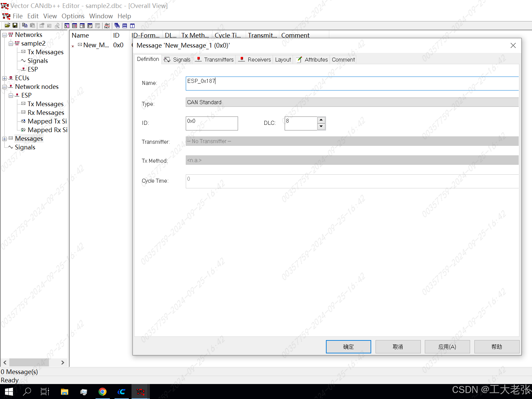Open the Options menu

[x=73, y=16]
